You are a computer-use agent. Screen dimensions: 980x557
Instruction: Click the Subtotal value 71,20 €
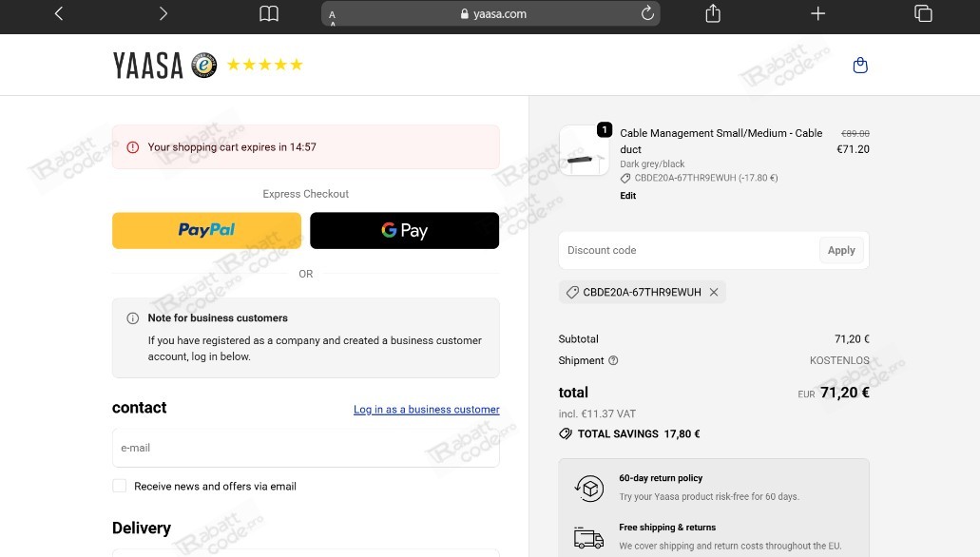[852, 338]
